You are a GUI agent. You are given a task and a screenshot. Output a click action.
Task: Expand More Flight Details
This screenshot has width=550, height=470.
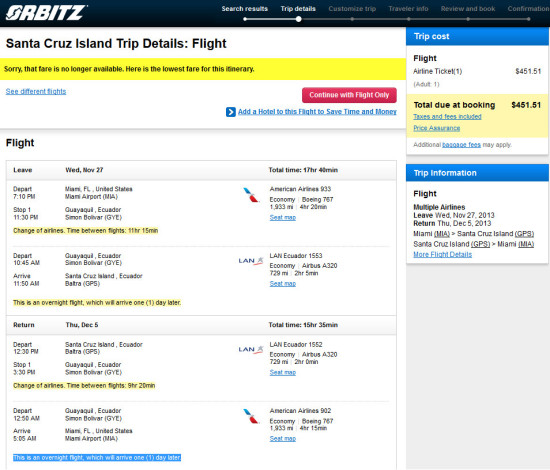442,255
